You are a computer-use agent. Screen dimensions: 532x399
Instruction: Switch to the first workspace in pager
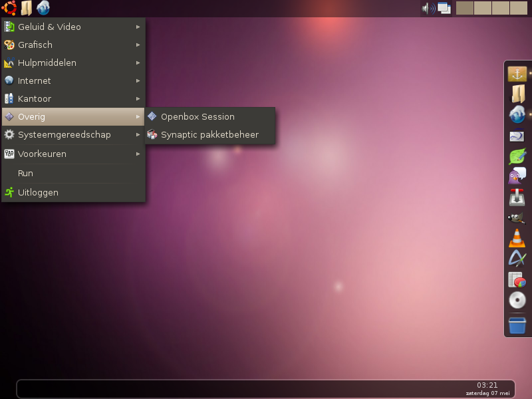[x=465, y=8]
